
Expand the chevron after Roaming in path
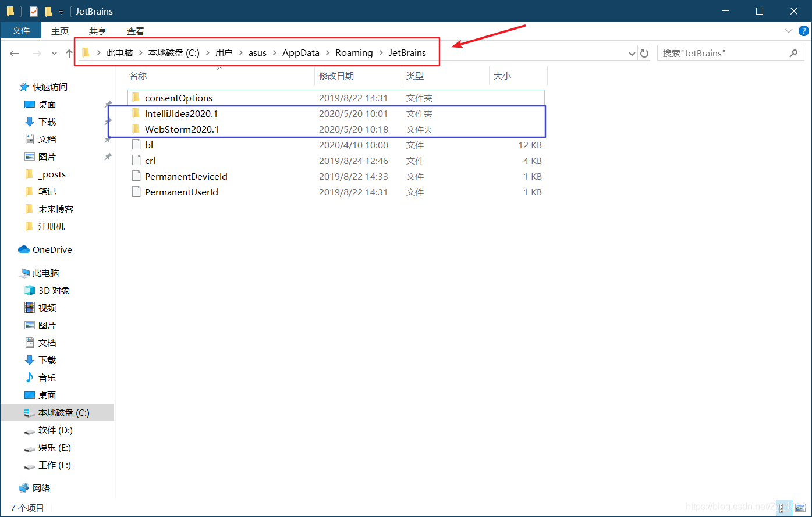pos(381,53)
